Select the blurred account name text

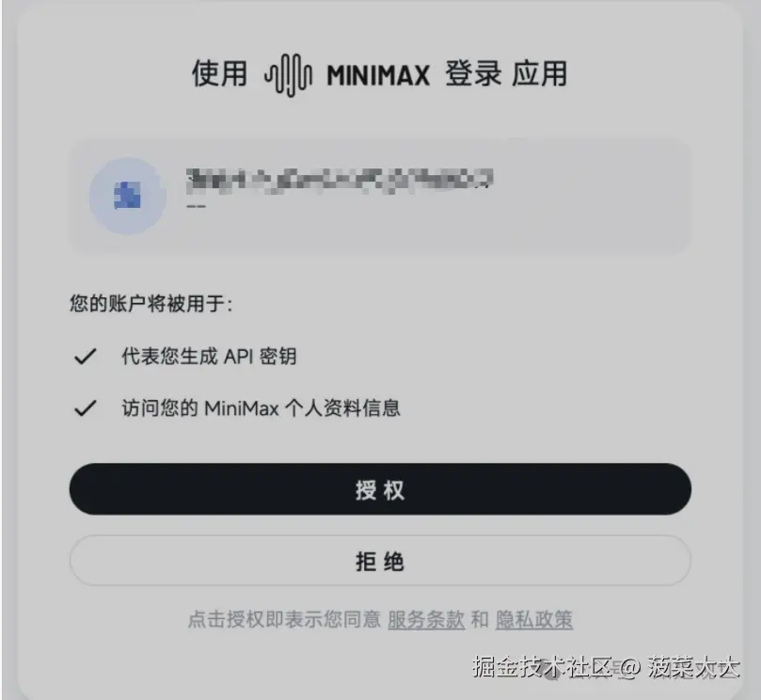[340, 181]
